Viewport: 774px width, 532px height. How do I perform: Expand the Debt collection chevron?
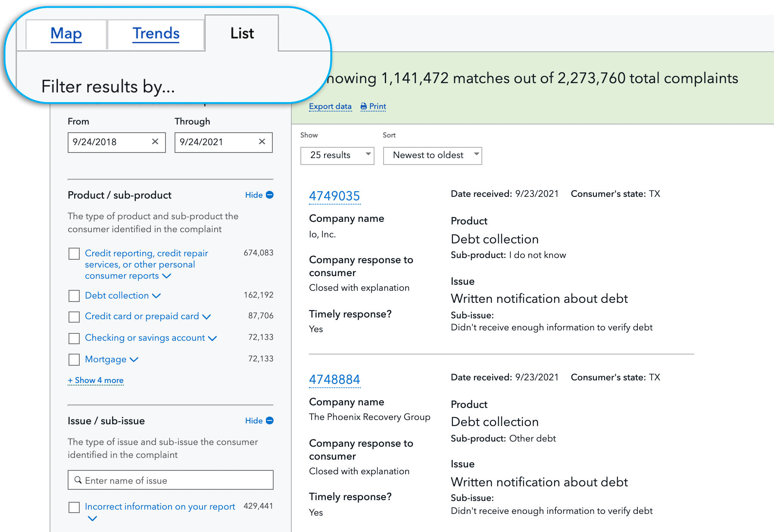pyautogui.click(x=156, y=296)
